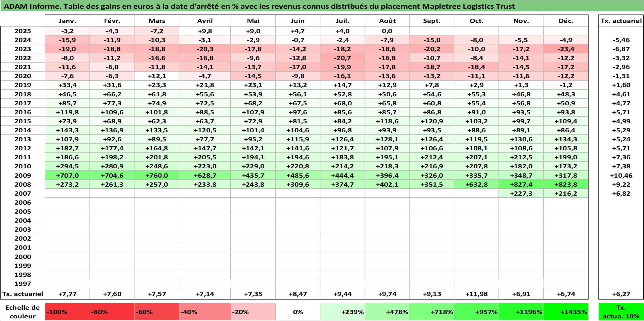
Task: Click the cell with value +216,2
Action: pos(566,193)
